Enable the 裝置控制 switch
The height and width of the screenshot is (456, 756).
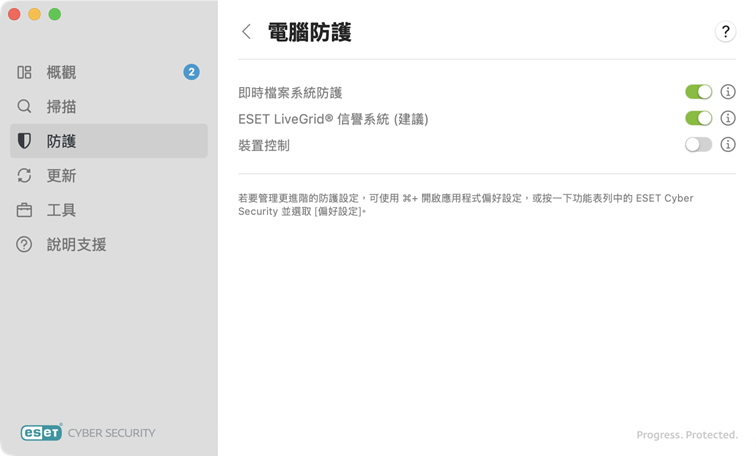[698, 145]
